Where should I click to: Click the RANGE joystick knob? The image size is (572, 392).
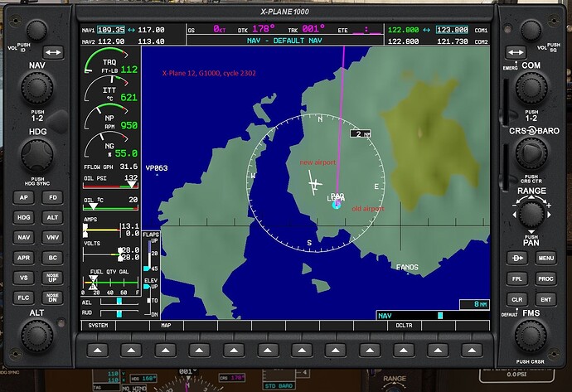[531, 215]
